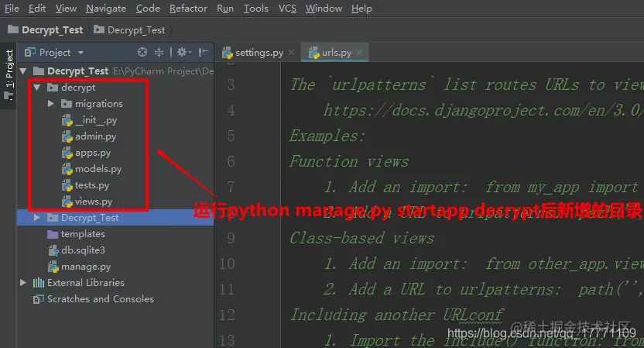
Task: Place cursor on 'Including another URLconf' line
Action: point(396,315)
